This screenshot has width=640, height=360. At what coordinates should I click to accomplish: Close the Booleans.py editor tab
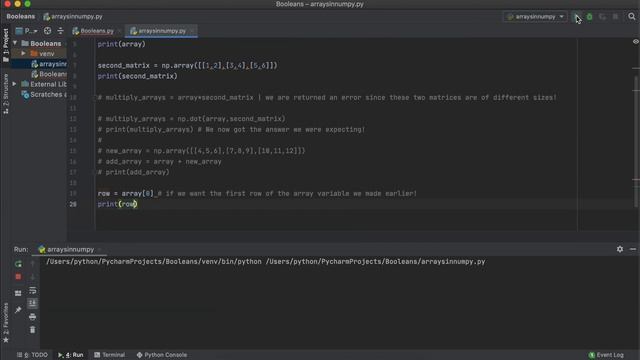[x=119, y=31]
